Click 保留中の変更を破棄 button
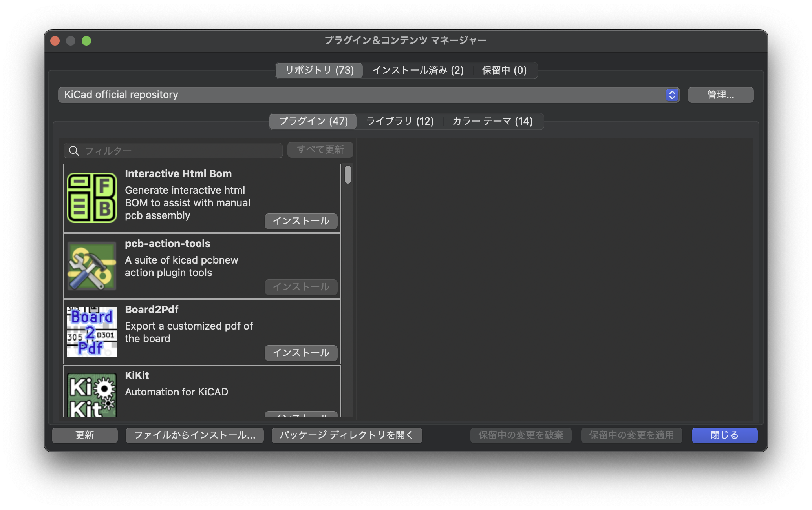 [x=521, y=435]
